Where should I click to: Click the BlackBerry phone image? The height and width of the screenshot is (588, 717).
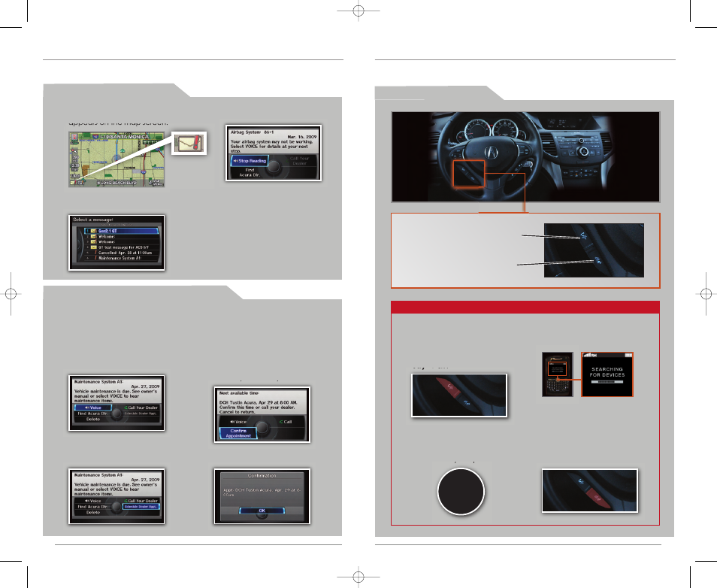[x=558, y=374]
